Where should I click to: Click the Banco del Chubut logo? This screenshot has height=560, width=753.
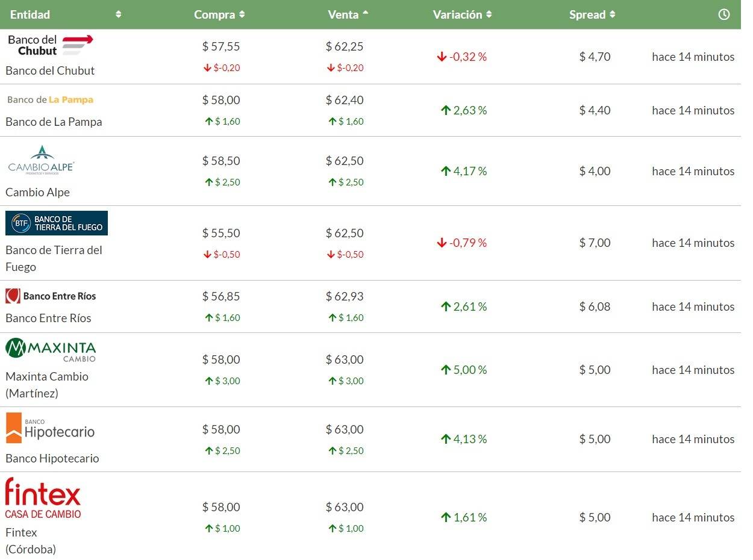pyautogui.click(x=51, y=45)
